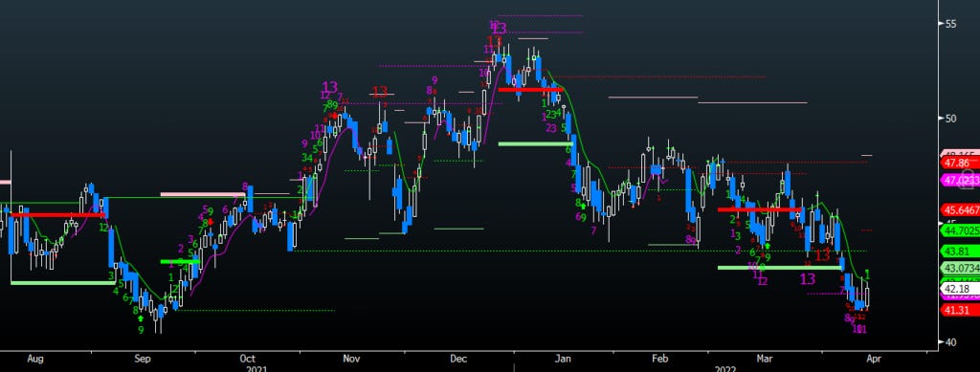Click the 55 price axis tick
This screenshot has width=980, height=372.
(x=951, y=24)
